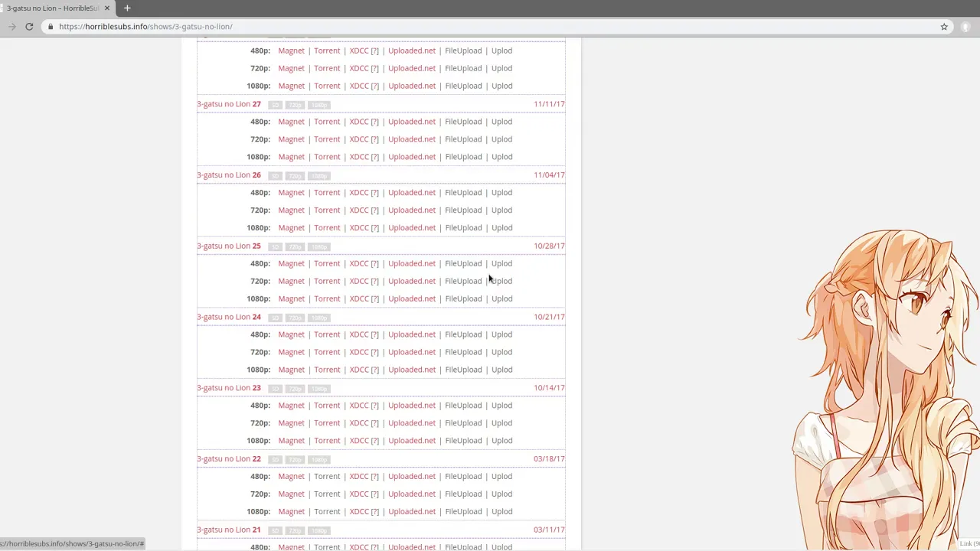View site info via the padlock icon
The image size is (980, 551).
click(x=51, y=26)
